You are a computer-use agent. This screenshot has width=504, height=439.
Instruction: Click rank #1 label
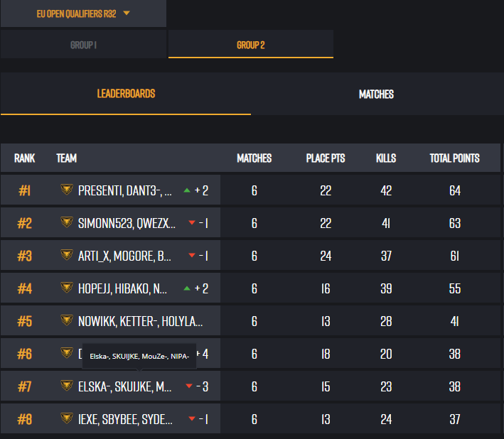tap(24, 191)
